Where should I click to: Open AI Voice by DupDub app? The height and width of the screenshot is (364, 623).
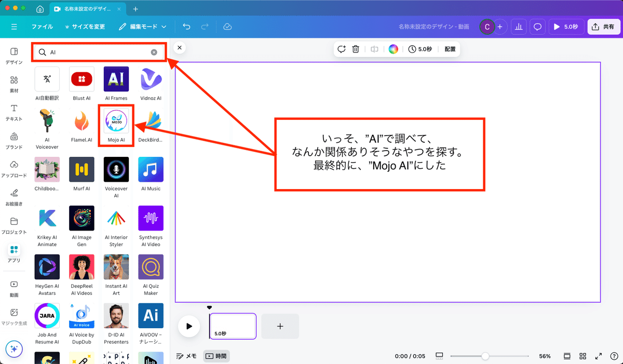[x=82, y=316]
